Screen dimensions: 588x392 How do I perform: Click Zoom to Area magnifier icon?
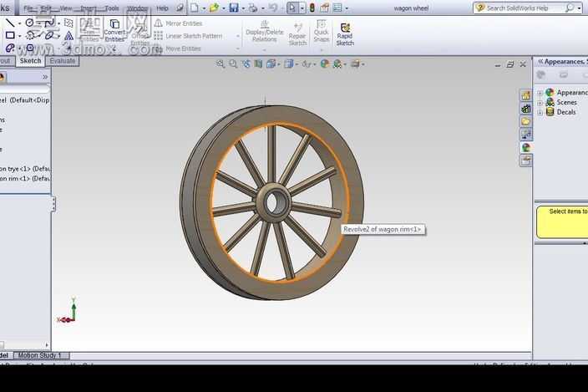click(233, 64)
